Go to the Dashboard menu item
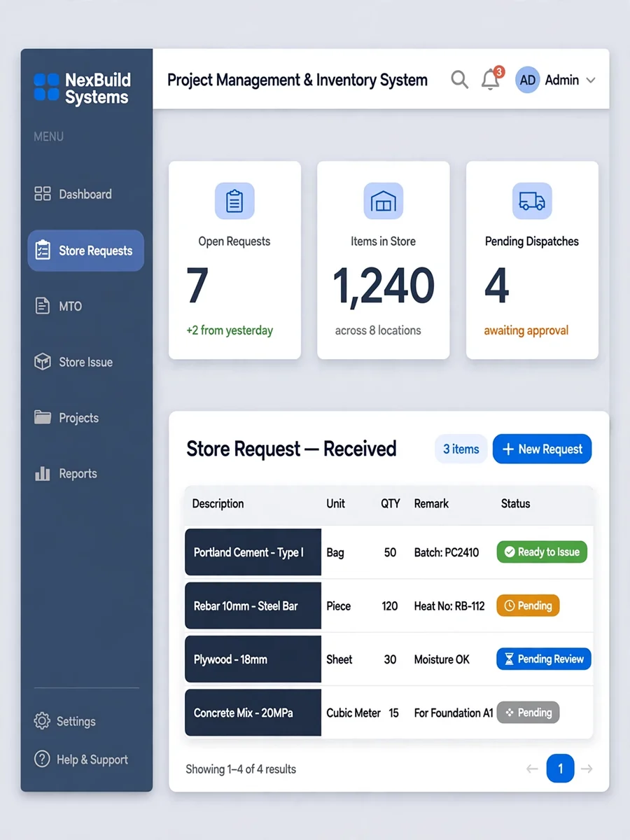This screenshot has width=630, height=840. pyautogui.click(x=85, y=194)
